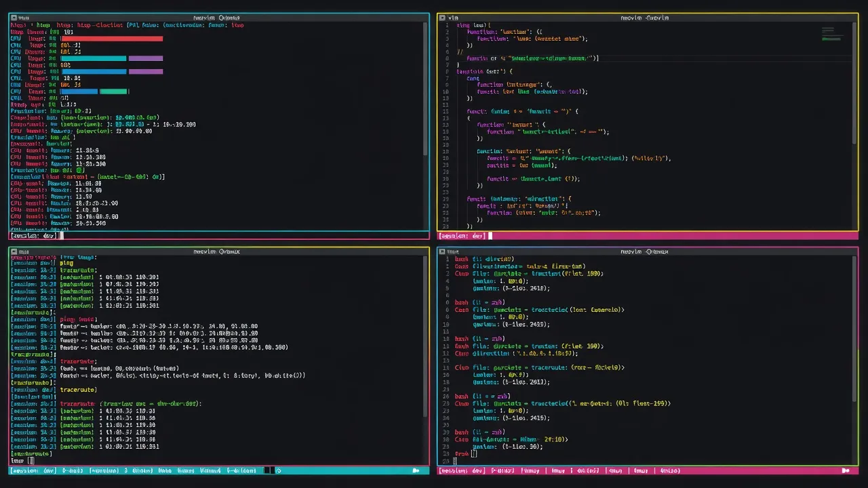
Task: Click the terminal icon in the top-left pane title bar
Action: tap(14, 18)
